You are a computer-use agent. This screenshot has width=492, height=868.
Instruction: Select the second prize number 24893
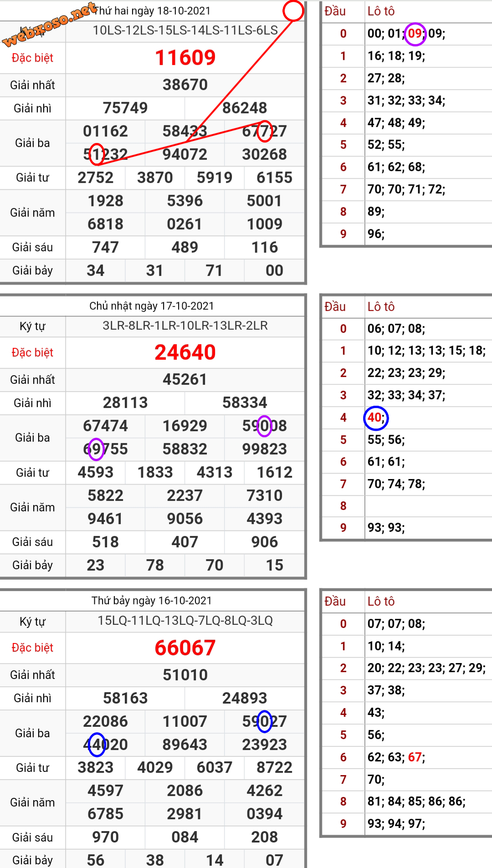(x=245, y=698)
